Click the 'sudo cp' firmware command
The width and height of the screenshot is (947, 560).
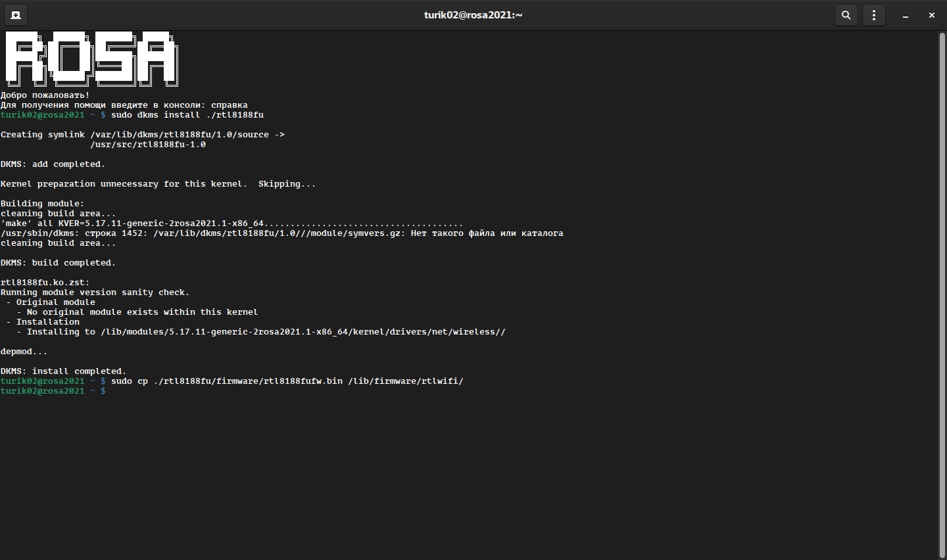point(287,381)
